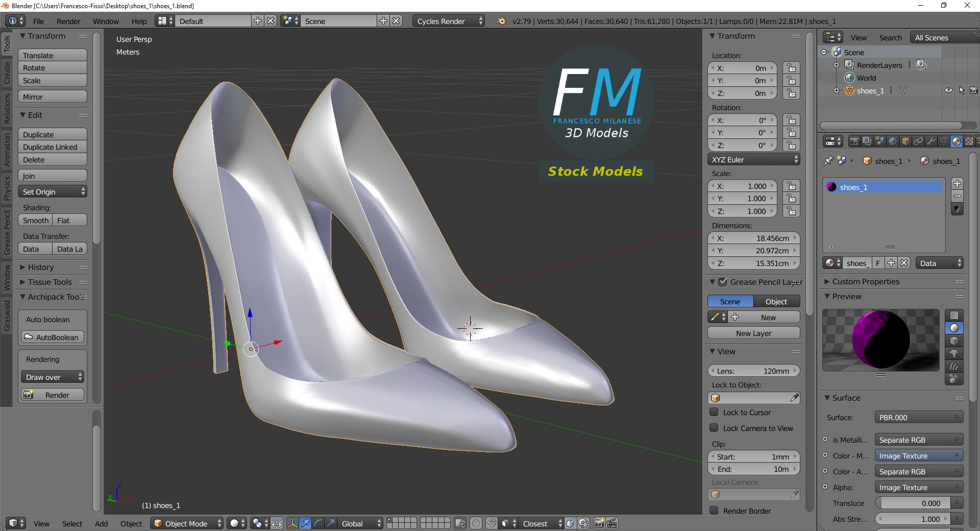This screenshot has height=531, width=980.
Task: Click scale manipulator icon in header
Action: coord(331,523)
